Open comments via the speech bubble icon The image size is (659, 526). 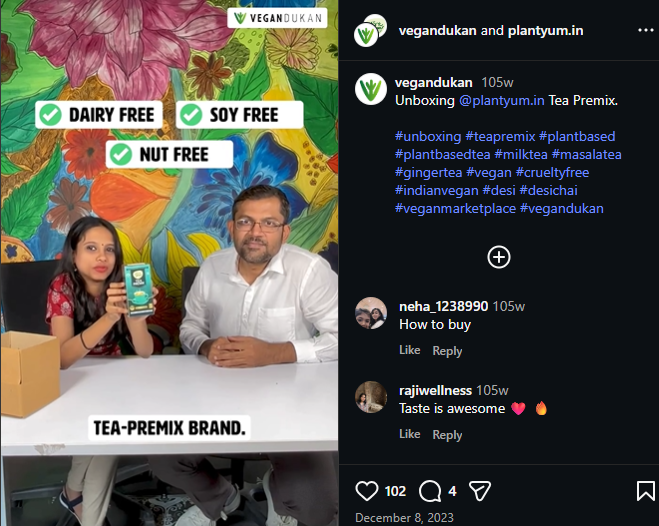coord(430,491)
